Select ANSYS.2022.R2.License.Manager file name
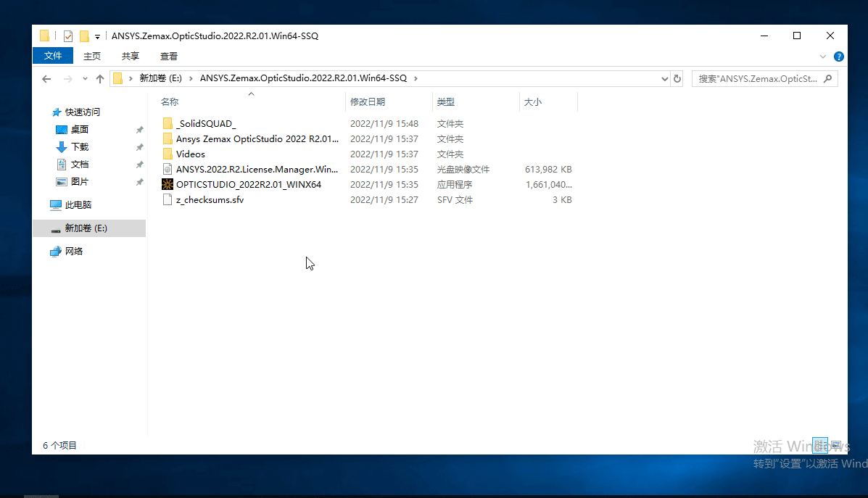Viewport: 868px width, 498px height. pyautogui.click(x=257, y=170)
